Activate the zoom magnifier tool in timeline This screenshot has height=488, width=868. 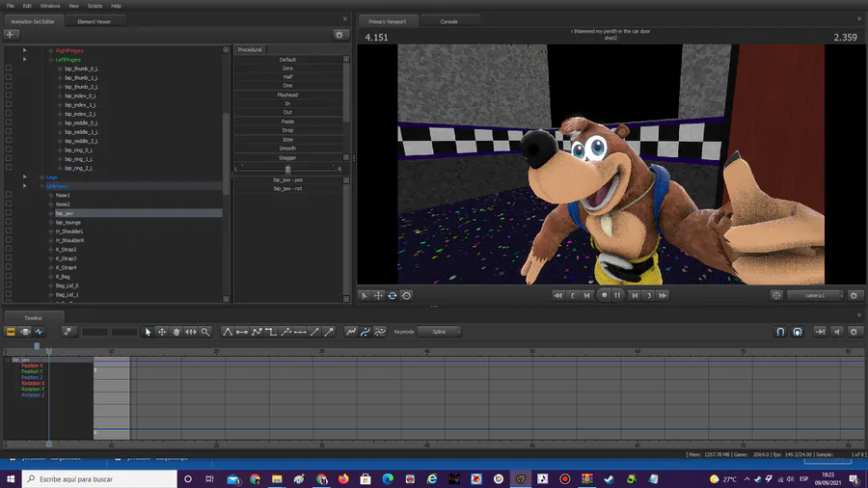205,332
